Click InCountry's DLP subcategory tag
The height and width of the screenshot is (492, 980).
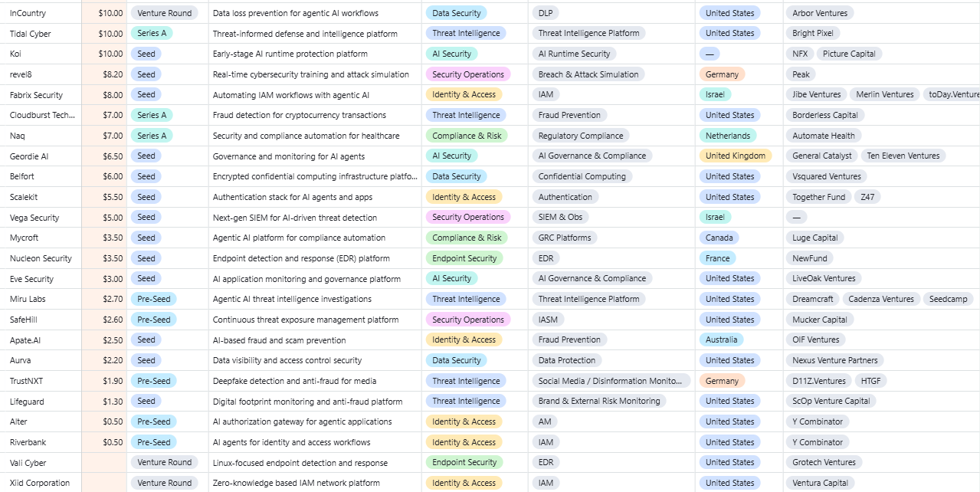pos(545,13)
